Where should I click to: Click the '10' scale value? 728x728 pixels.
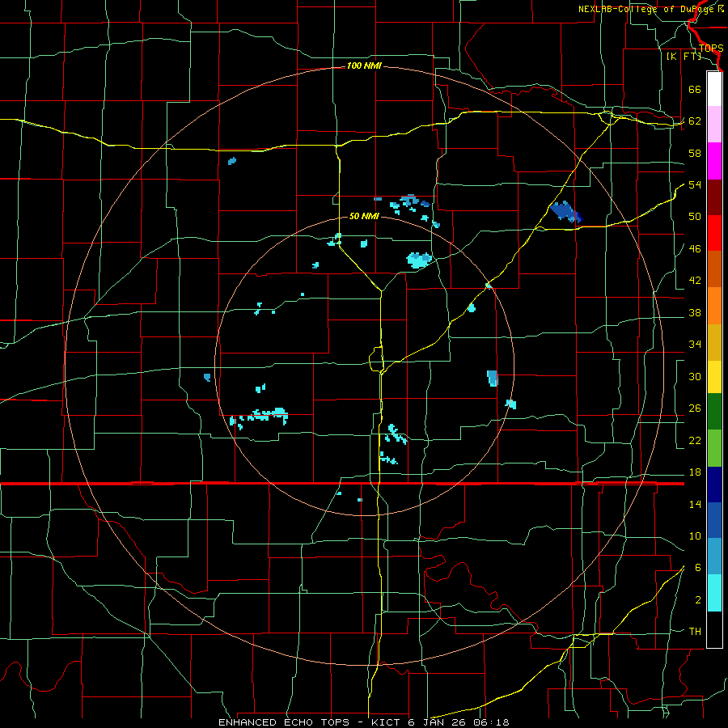tap(695, 535)
